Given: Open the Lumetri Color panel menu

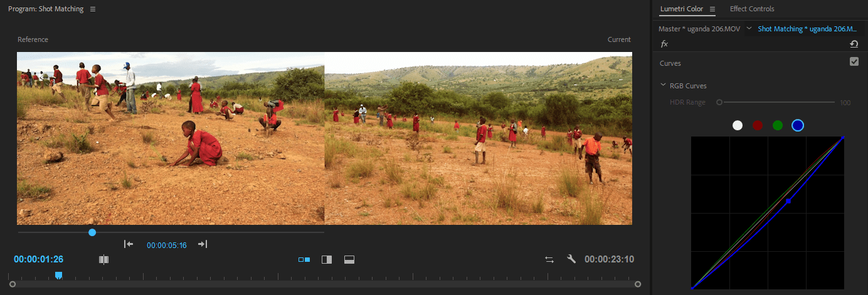Looking at the screenshot, I should tap(712, 9).
